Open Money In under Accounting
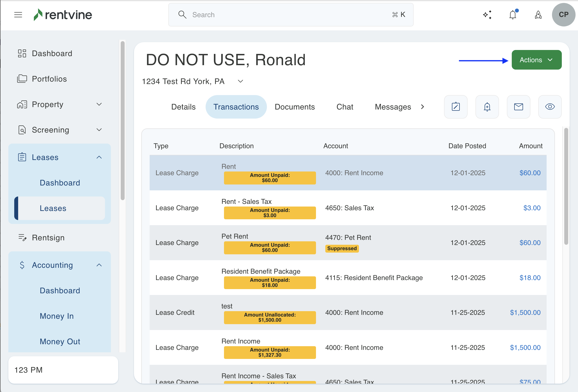The height and width of the screenshot is (392, 578). (57, 316)
